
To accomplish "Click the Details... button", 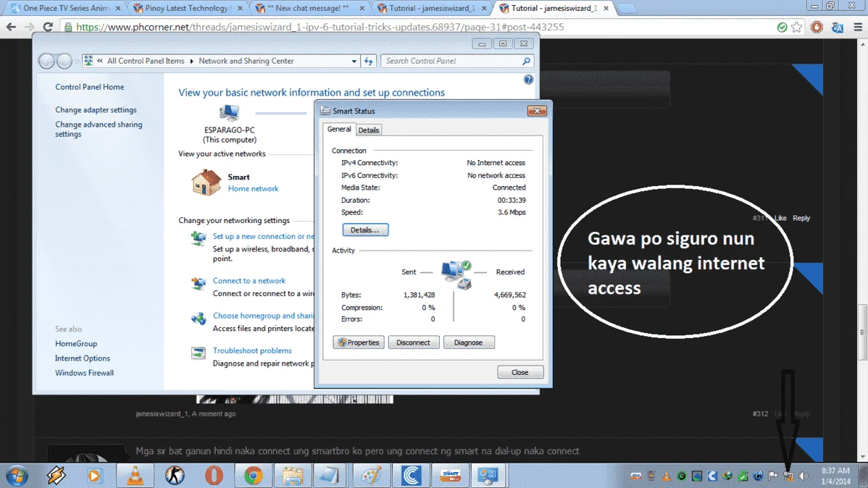I will click(x=364, y=230).
